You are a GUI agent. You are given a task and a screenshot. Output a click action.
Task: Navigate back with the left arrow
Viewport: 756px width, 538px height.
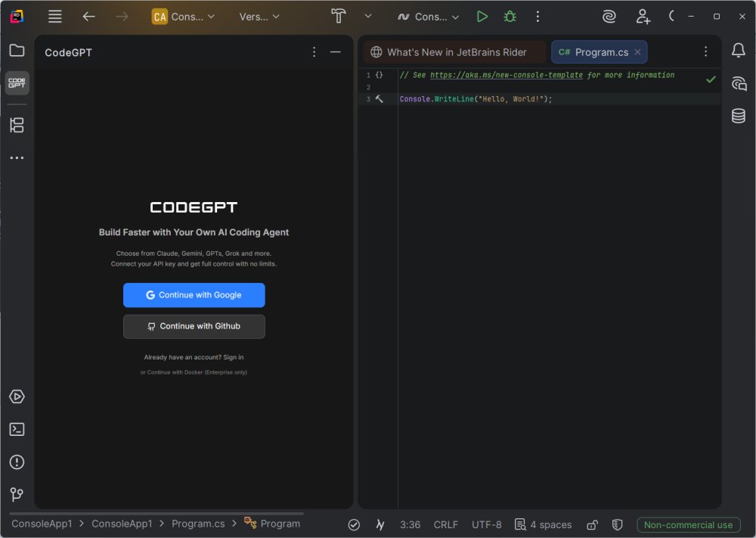[x=88, y=17]
